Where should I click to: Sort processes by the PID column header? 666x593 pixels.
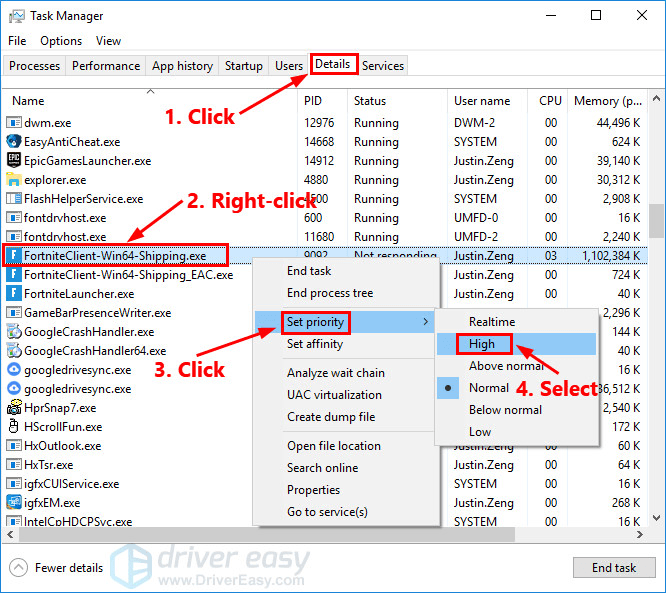[313, 101]
